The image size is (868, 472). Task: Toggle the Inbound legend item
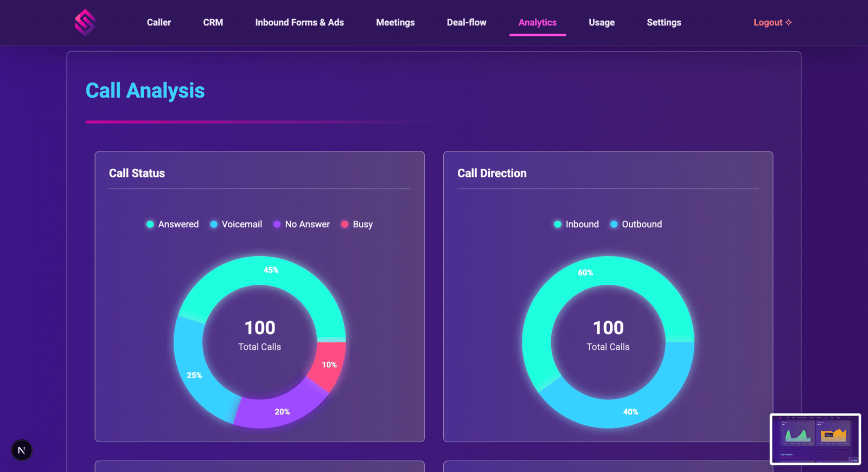pyautogui.click(x=576, y=224)
